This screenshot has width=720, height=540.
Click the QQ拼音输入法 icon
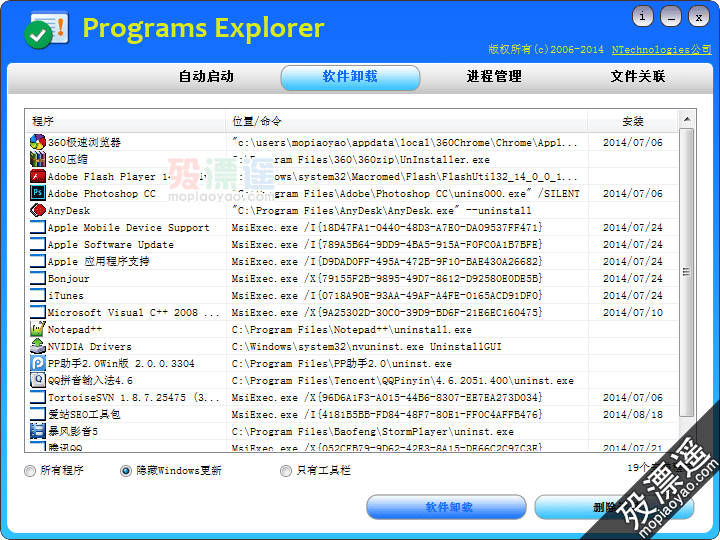coord(38,380)
